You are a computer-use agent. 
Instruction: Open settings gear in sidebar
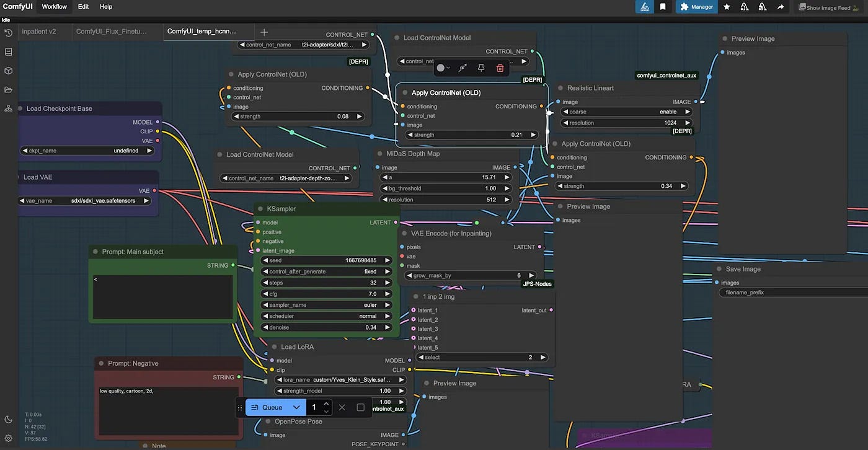tap(8, 438)
